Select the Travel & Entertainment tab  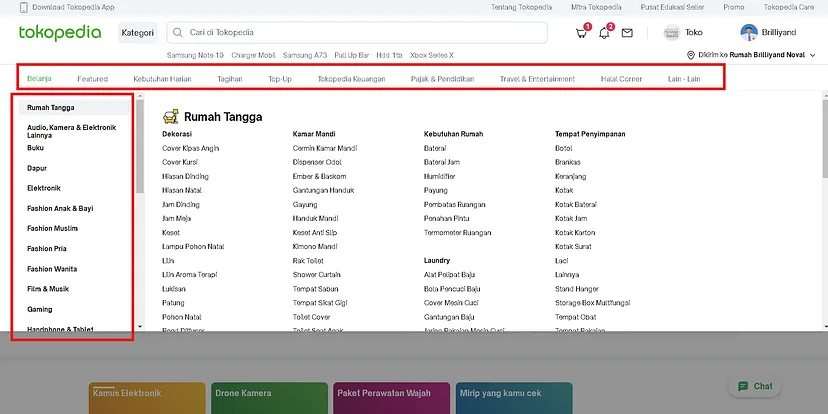pos(537,79)
